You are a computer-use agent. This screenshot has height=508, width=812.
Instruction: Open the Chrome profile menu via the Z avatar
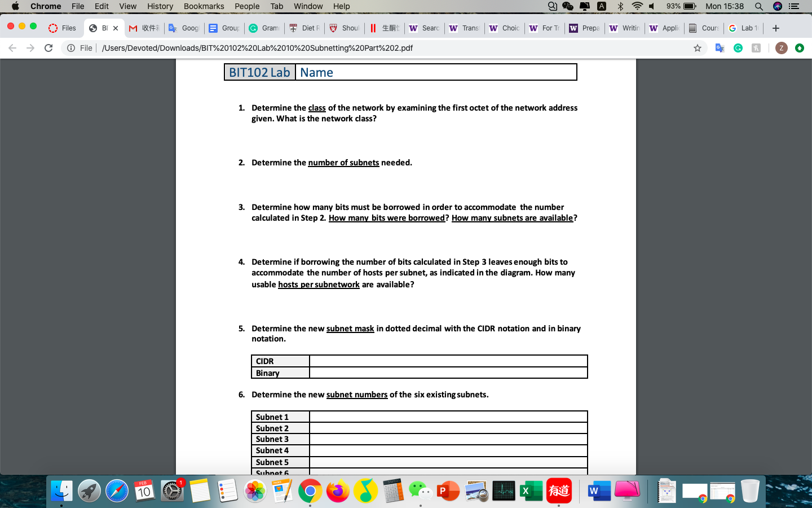781,48
